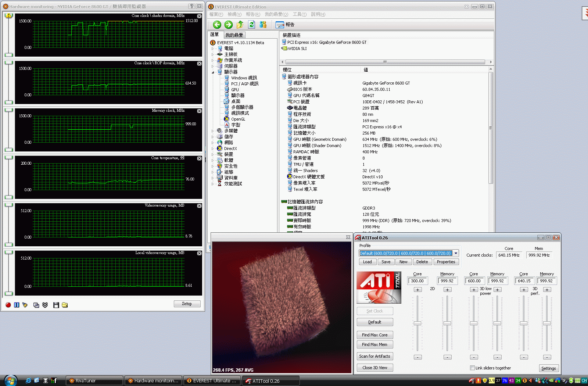Go forward with EVEREST green right arrow
The width and height of the screenshot is (588, 386).
(229, 25)
